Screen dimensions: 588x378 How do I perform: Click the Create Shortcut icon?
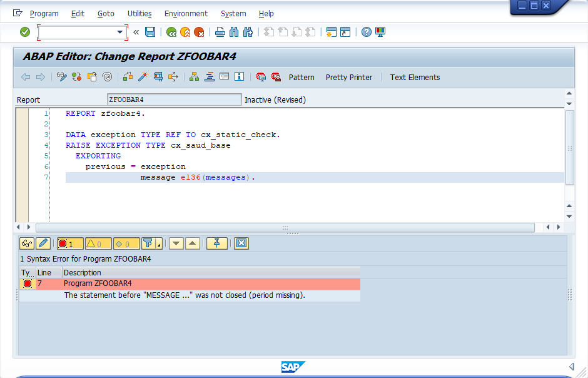pyautogui.click(x=345, y=33)
